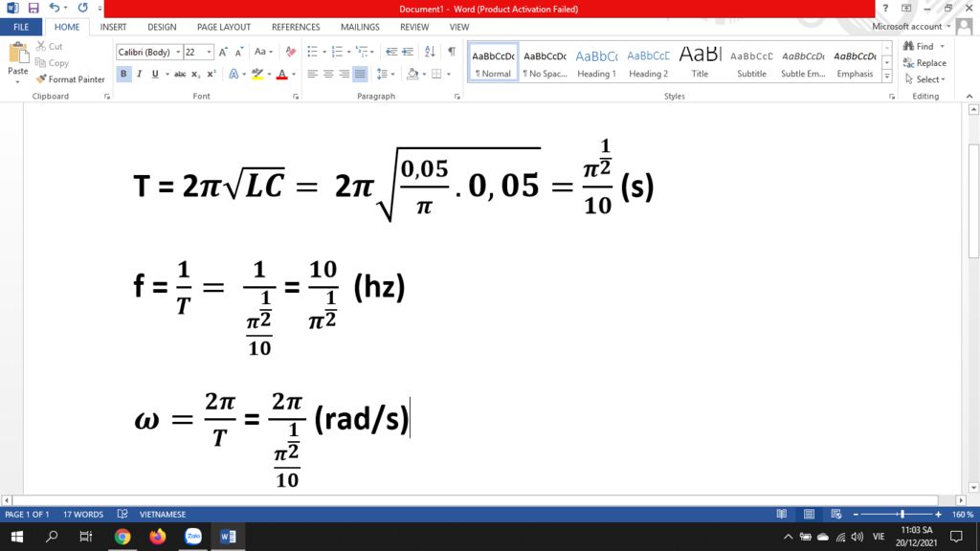Align text left
The height and width of the screenshot is (551, 980).
click(x=313, y=74)
